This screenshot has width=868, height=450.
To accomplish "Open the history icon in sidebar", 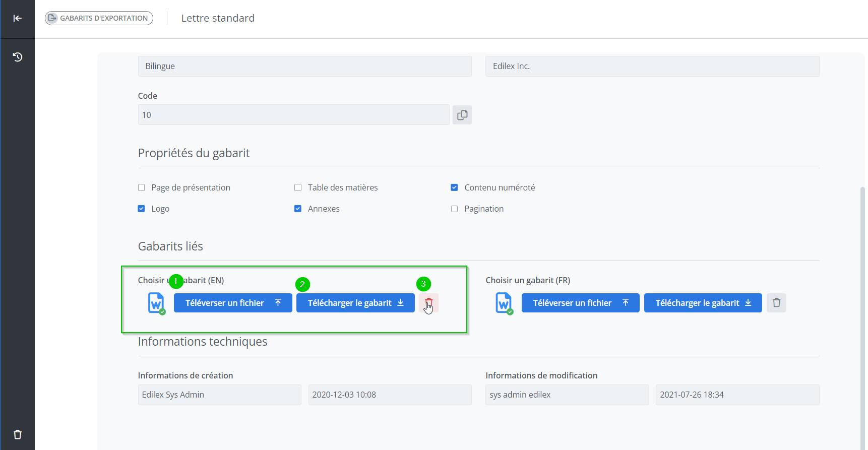I will pyautogui.click(x=17, y=57).
